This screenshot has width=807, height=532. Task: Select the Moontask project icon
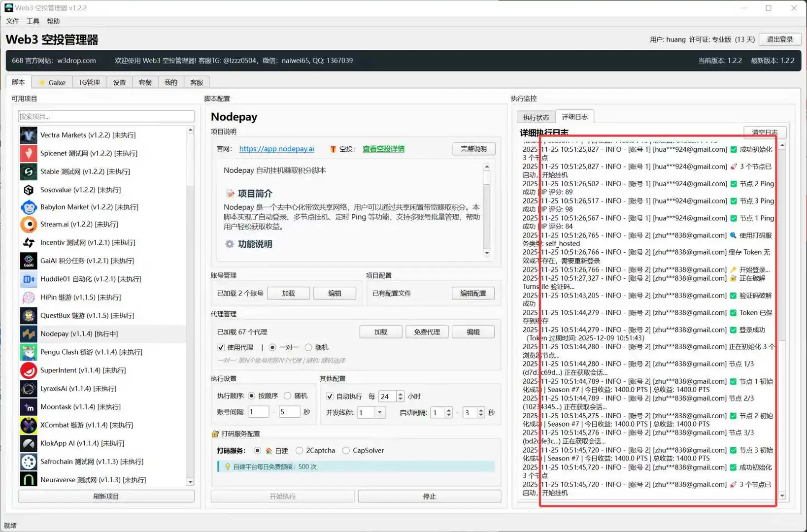(29, 406)
